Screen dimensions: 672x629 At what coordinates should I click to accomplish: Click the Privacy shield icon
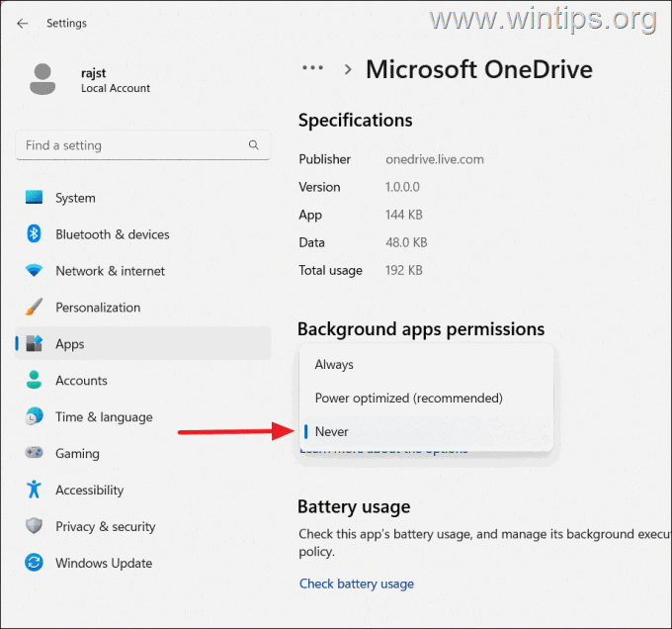pos(34,526)
